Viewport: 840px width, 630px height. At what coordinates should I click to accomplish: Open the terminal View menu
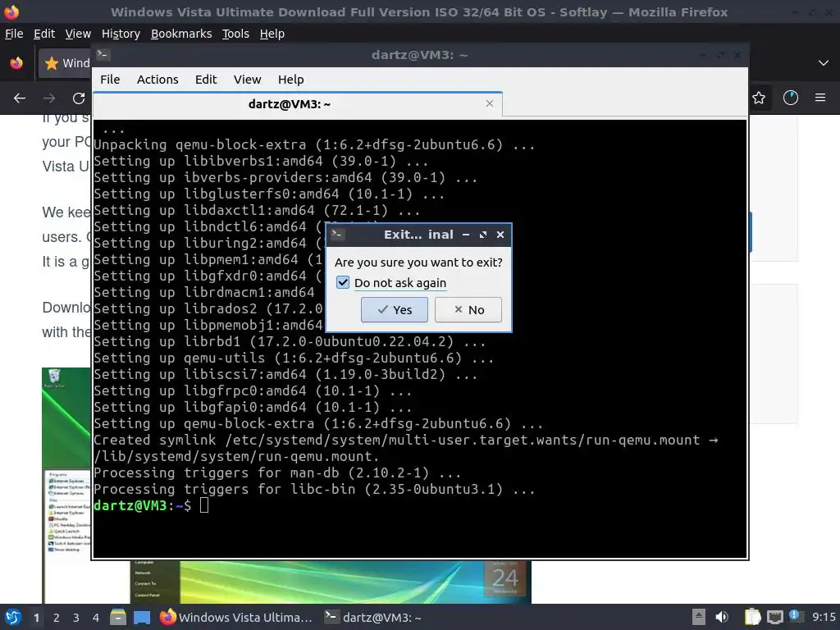(x=247, y=80)
